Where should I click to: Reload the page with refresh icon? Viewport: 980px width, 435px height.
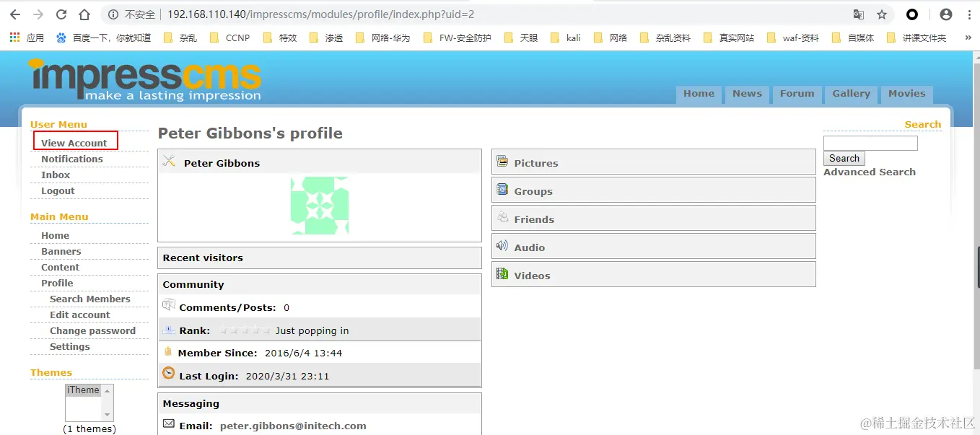tap(61, 14)
